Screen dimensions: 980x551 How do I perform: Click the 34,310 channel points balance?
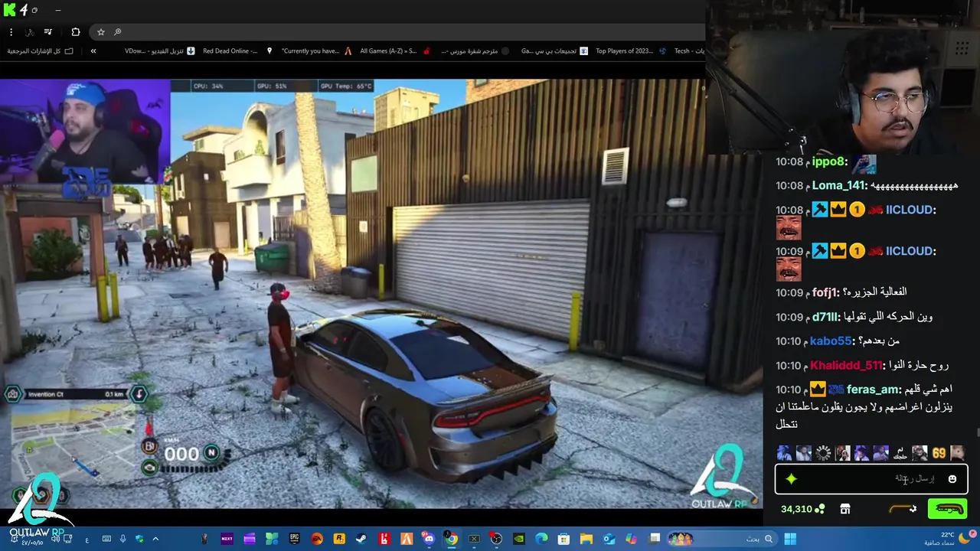click(803, 509)
